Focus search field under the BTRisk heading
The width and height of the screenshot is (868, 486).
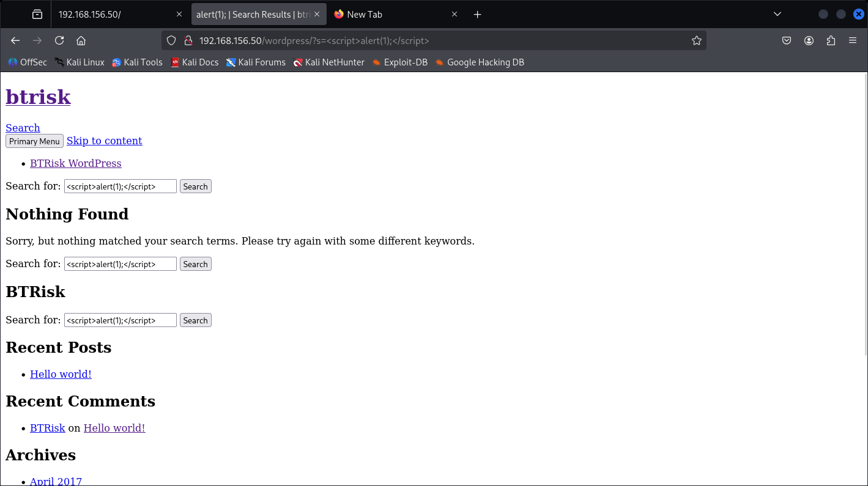[121, 320]
